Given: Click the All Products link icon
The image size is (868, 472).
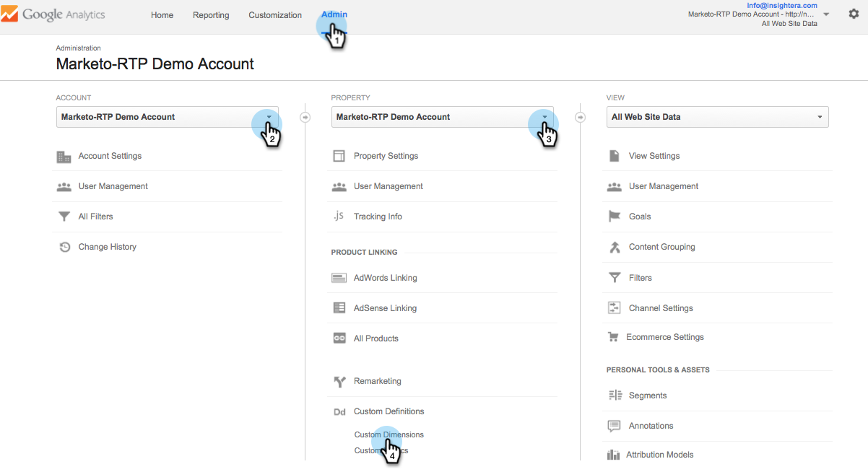Looking at the screenshot, I should point(339,338).
